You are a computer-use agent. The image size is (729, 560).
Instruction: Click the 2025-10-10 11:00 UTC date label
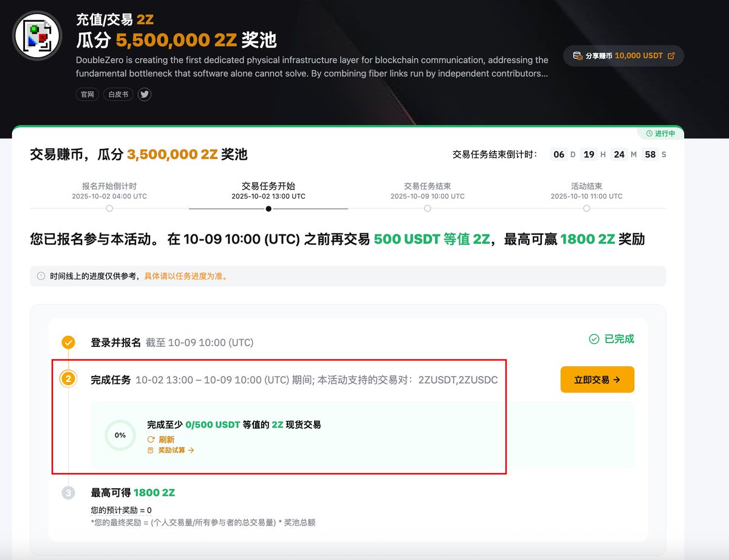pos(587,196)
